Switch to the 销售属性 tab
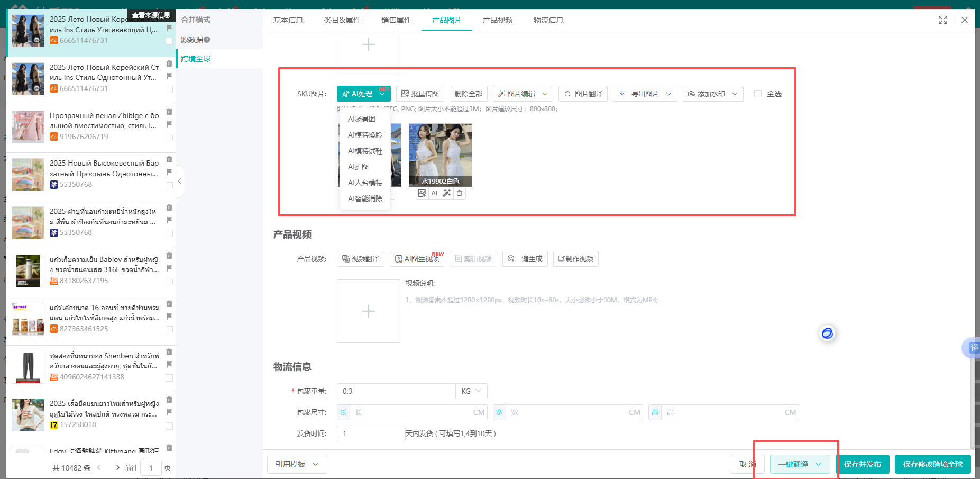Image resolution: width=980 pixels, height=479 pixels. click(x=396, y=20)
